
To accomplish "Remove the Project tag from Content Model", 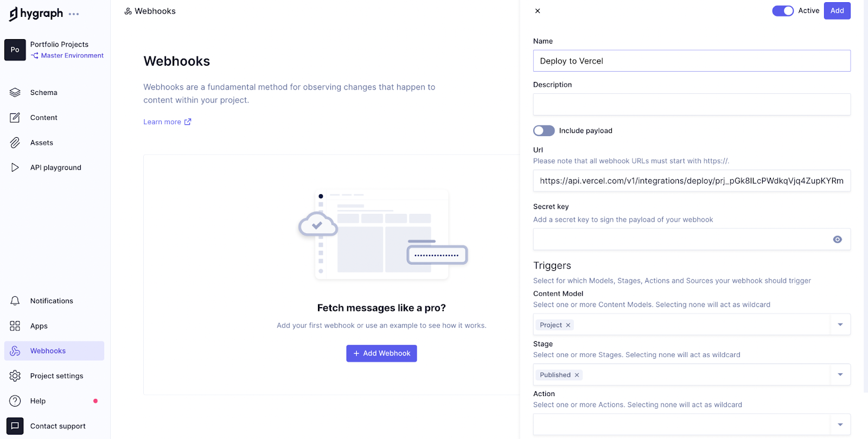I will (568, 325).
